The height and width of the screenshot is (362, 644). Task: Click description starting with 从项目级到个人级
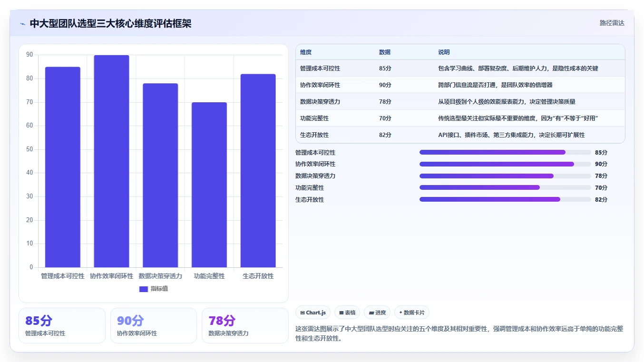tap(507, 102)
